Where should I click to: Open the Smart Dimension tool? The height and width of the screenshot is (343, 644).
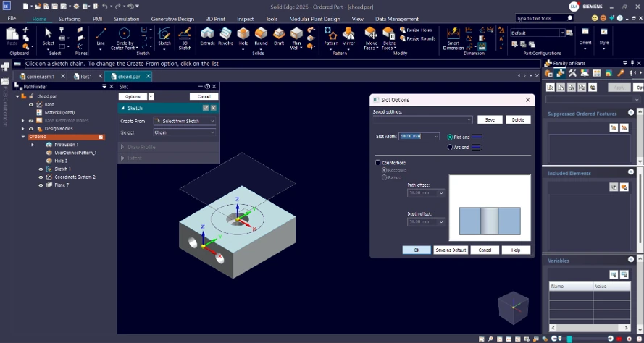(453, 37)
